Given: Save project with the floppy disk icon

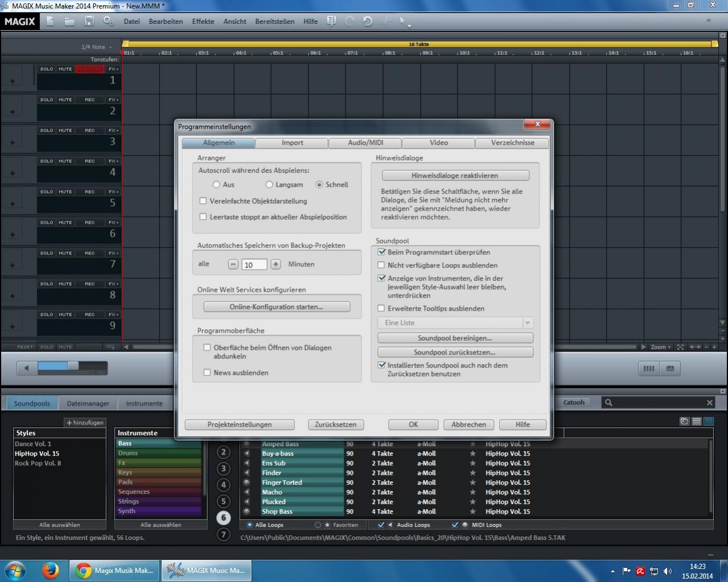Looking at the screenshot, I should click(89, 21).
